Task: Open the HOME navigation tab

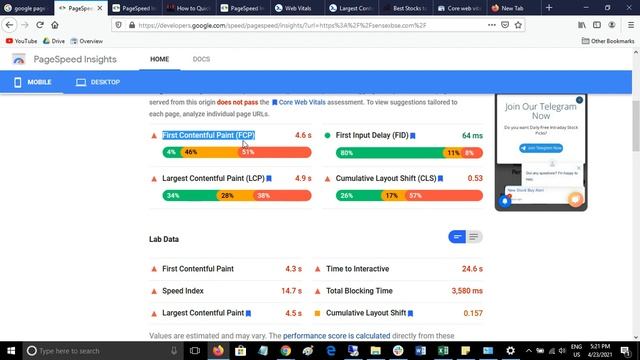Action: (x=160, y=59)
